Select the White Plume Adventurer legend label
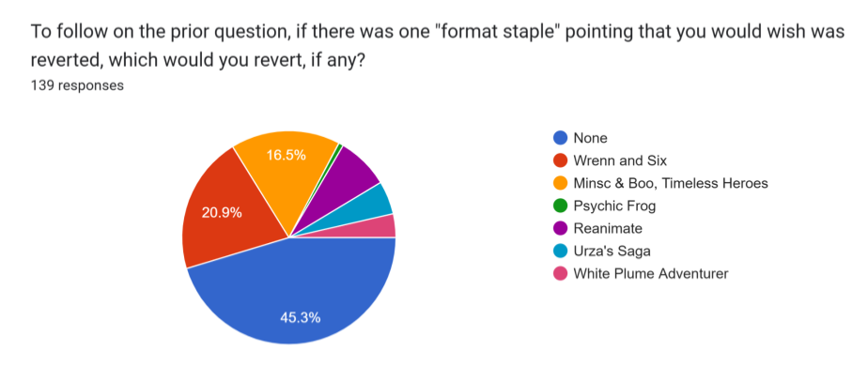The width and height of the screenshot is (868, 366). tap(651, 273)
